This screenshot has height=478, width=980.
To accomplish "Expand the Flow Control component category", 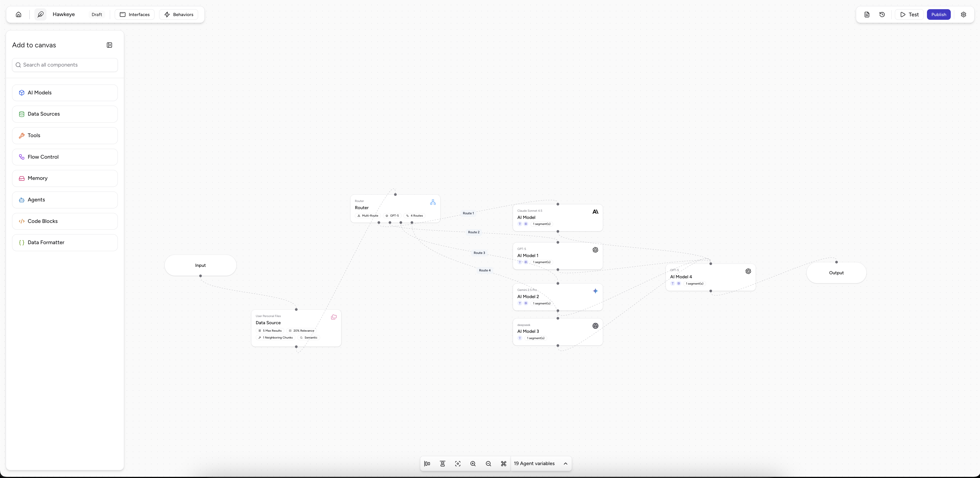I will click(65, 157).
